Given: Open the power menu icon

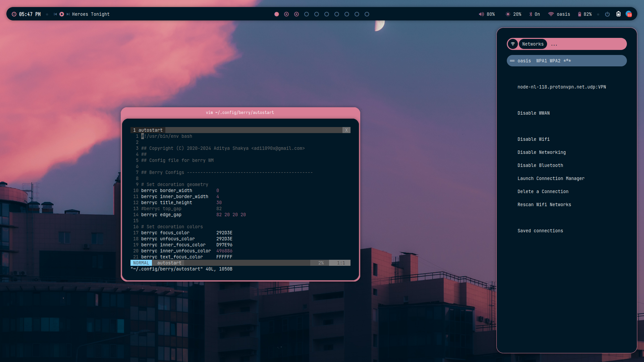Looking at the screenshot, I should point(607,14).
